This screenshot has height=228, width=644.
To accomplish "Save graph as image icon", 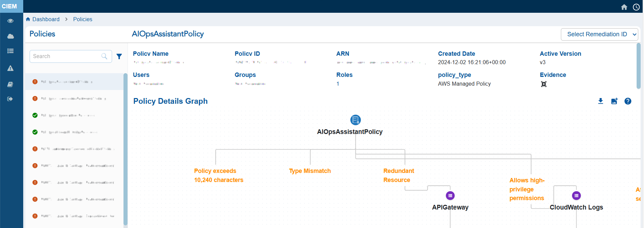I will point(614,101).
